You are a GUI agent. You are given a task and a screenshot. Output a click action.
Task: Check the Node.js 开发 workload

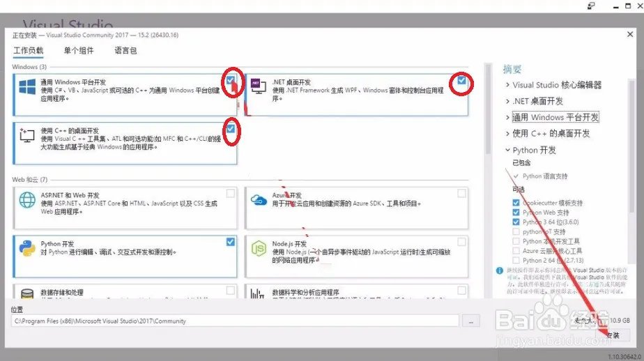[461, 242]
